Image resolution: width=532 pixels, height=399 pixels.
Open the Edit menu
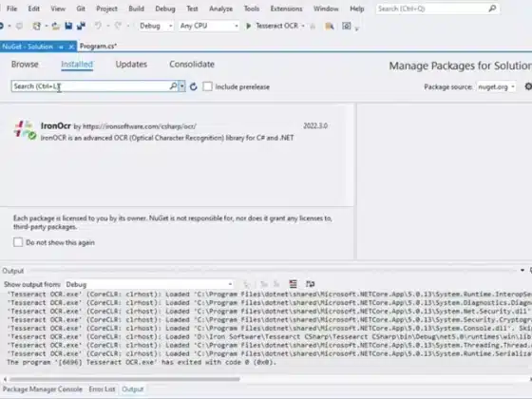pyautogui.click(x=33, y=9)
